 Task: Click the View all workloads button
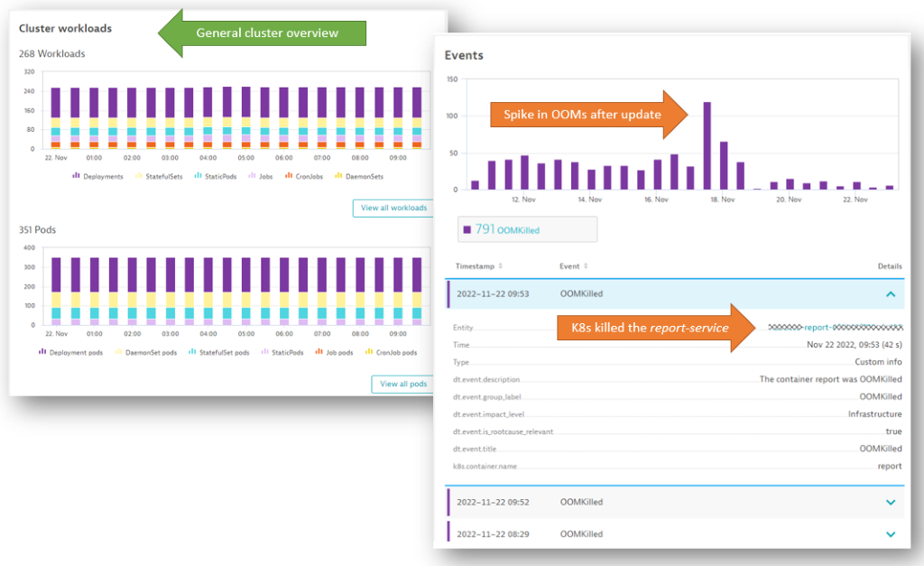[393, 208]
